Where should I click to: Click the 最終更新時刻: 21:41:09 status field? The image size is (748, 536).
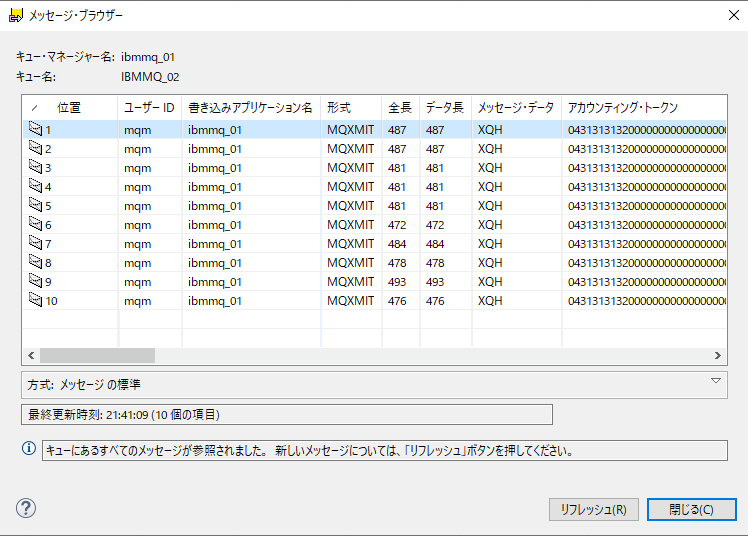[x=287, y=414]
